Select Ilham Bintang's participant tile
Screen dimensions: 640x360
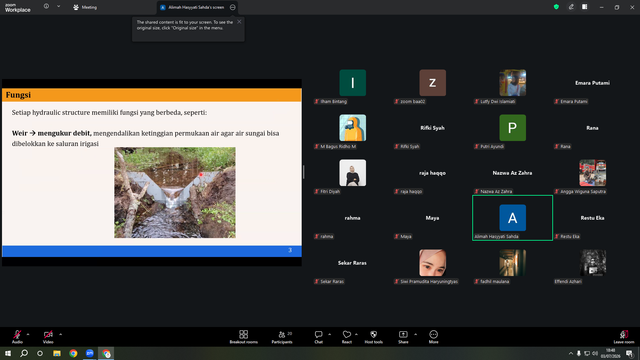coord(353,83)
